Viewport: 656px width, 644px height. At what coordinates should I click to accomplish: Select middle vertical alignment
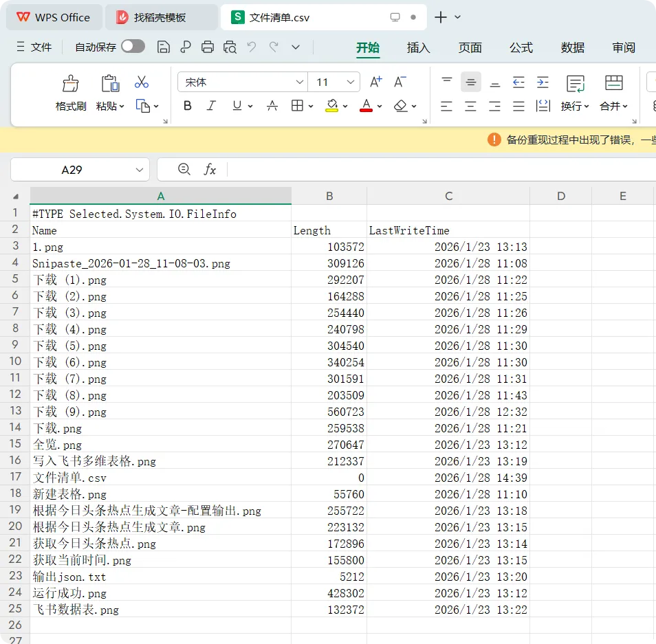click(x=470, y=82)
